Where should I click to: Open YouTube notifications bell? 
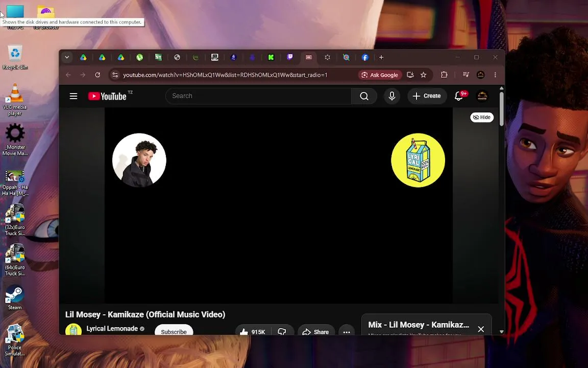(459, 96)
